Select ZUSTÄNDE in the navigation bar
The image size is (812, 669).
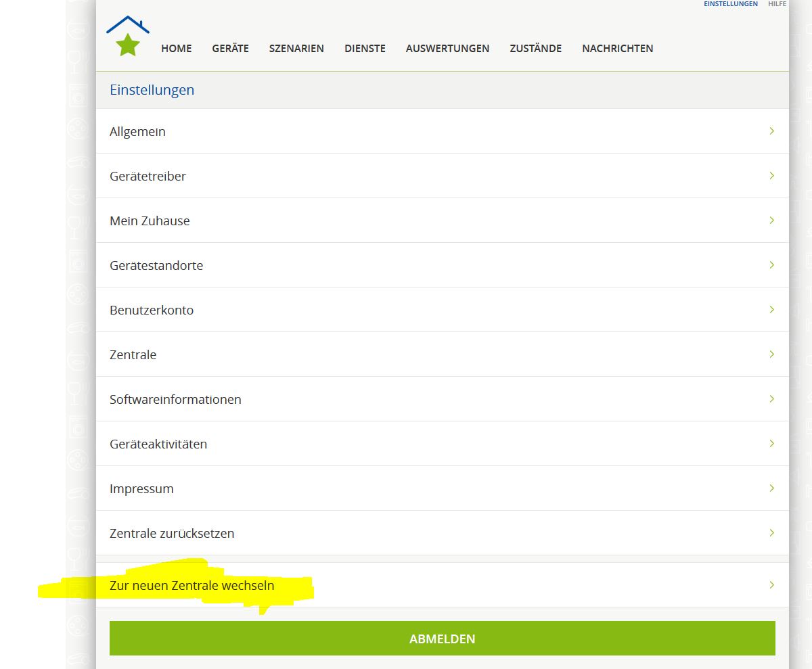(535, 49)
